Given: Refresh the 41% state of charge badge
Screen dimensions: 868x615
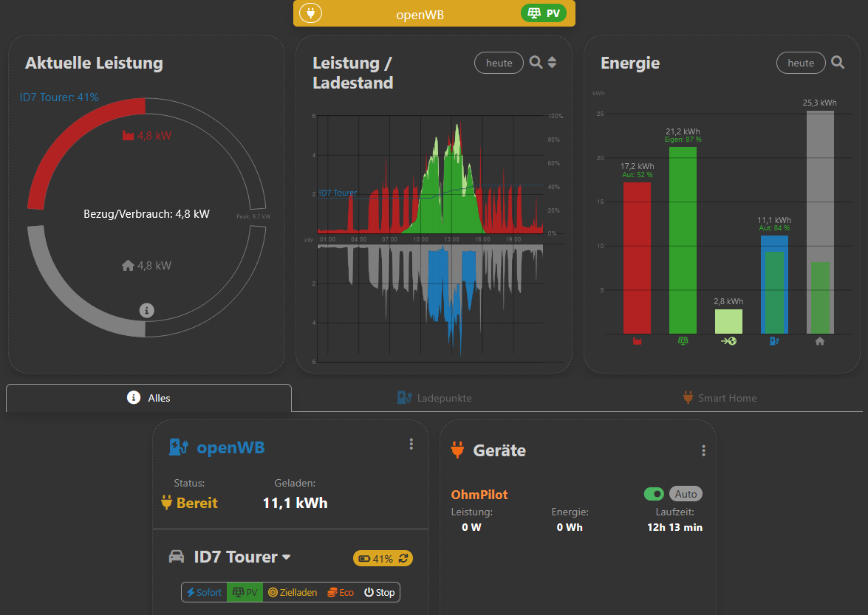Looking at the screenshot, I should [x=403, y=559].
